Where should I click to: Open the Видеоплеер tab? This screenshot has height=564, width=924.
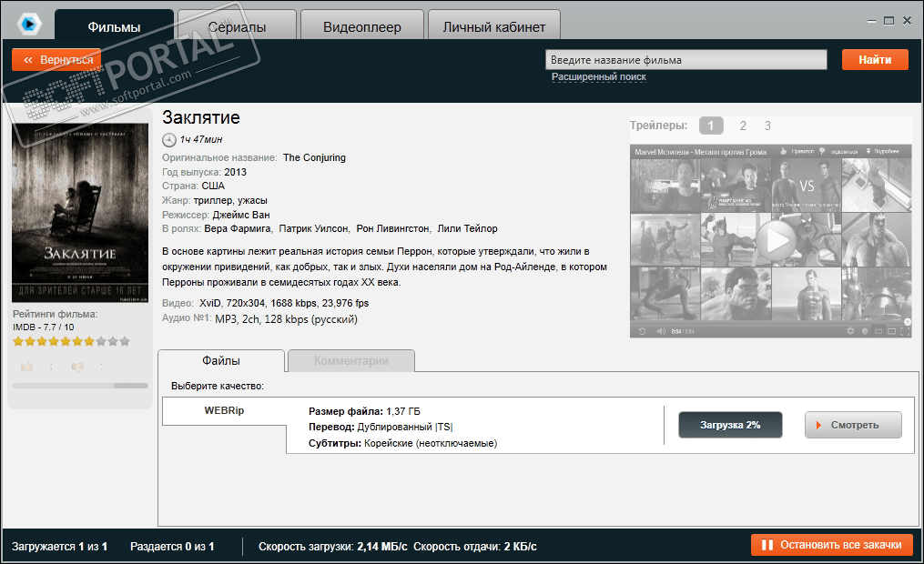361,26
